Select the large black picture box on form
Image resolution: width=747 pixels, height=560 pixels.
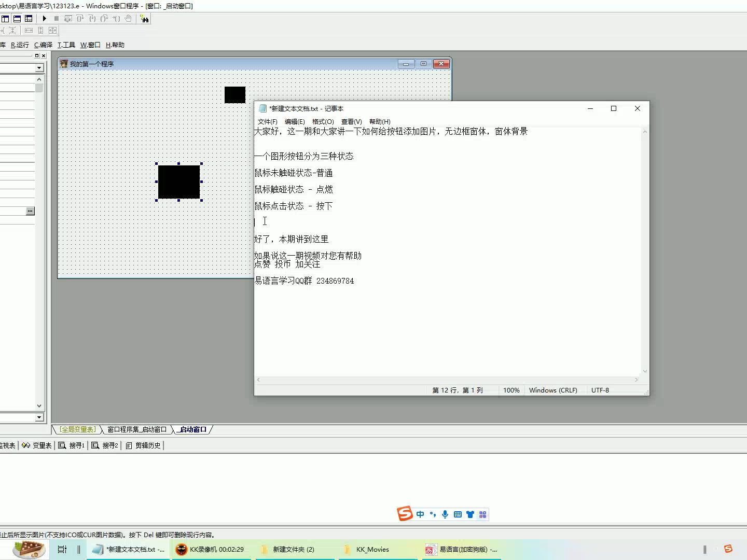click(x=179, y=182)
